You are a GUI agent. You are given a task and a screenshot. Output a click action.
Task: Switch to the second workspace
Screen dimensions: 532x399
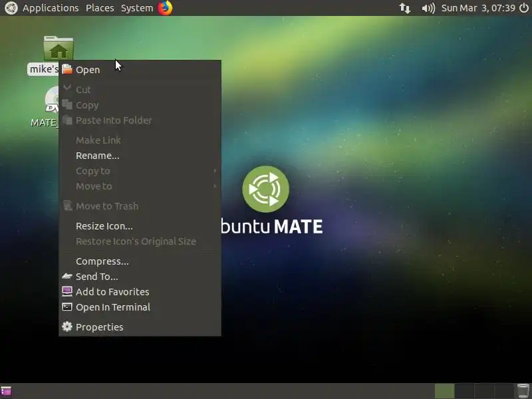[x=464, y=391]
